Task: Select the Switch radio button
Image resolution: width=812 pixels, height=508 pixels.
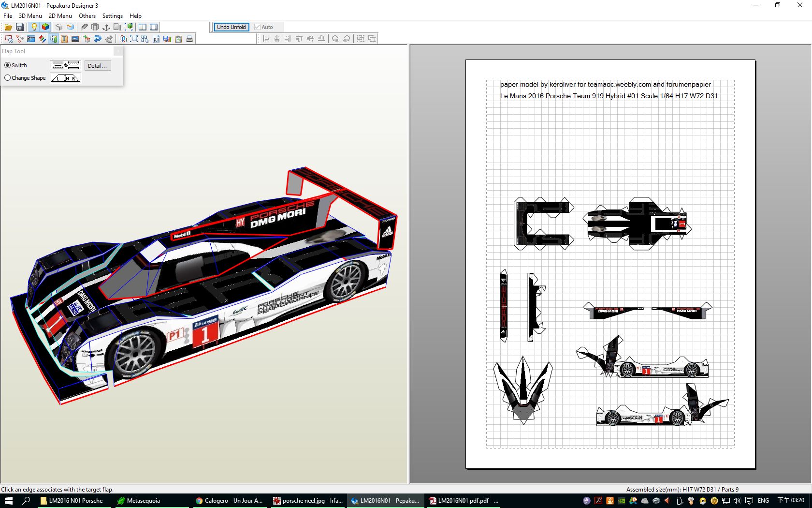Action: pyautogui.click(x=8, y=65)
